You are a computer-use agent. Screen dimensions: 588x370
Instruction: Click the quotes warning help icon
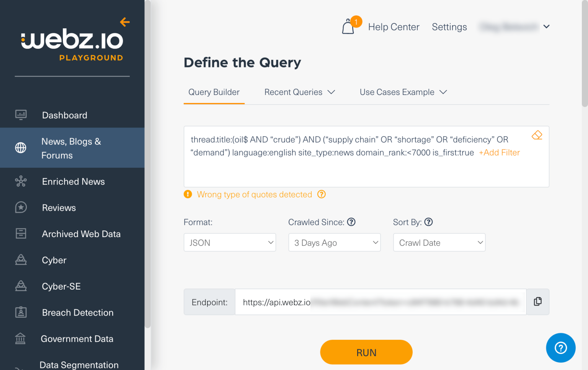pyautogui.click(x=321, y=194)
